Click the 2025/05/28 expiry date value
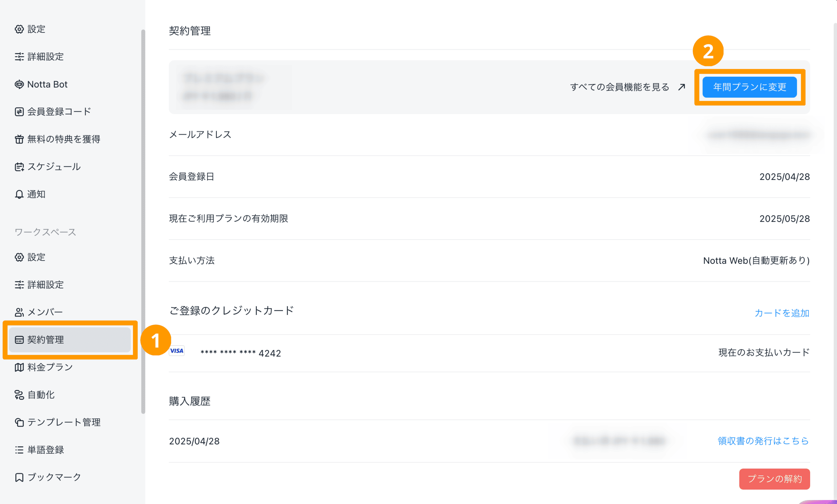This screenshot has height=504, width=837. point(785,219)
